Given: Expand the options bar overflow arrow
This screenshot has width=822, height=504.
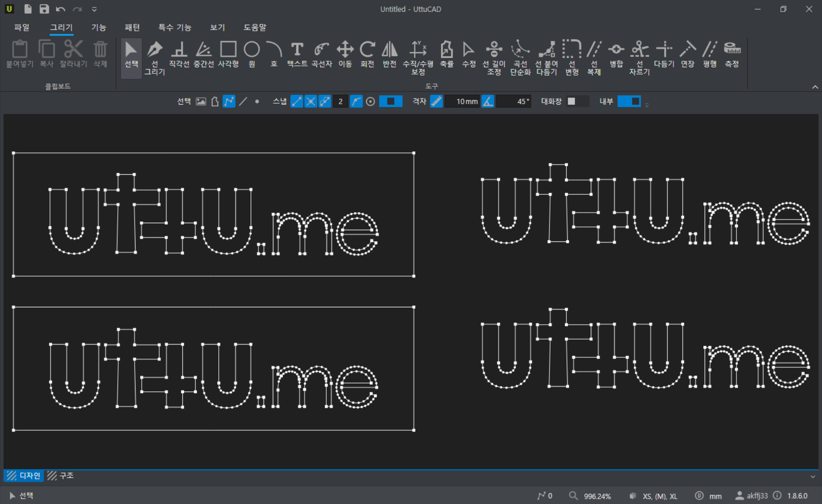Looking at the screenshot, I should (x=647, y=105).
